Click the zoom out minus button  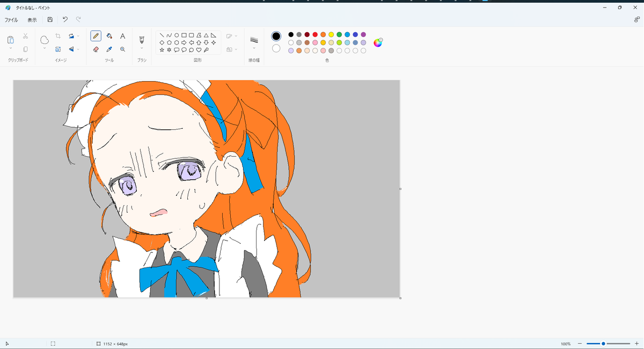[580, 344]
